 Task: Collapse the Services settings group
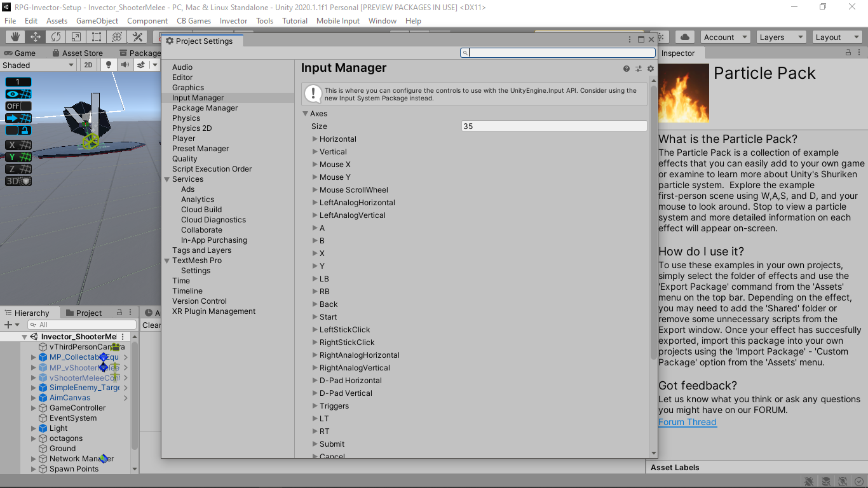pyautogui.click(x=167, y=179)
